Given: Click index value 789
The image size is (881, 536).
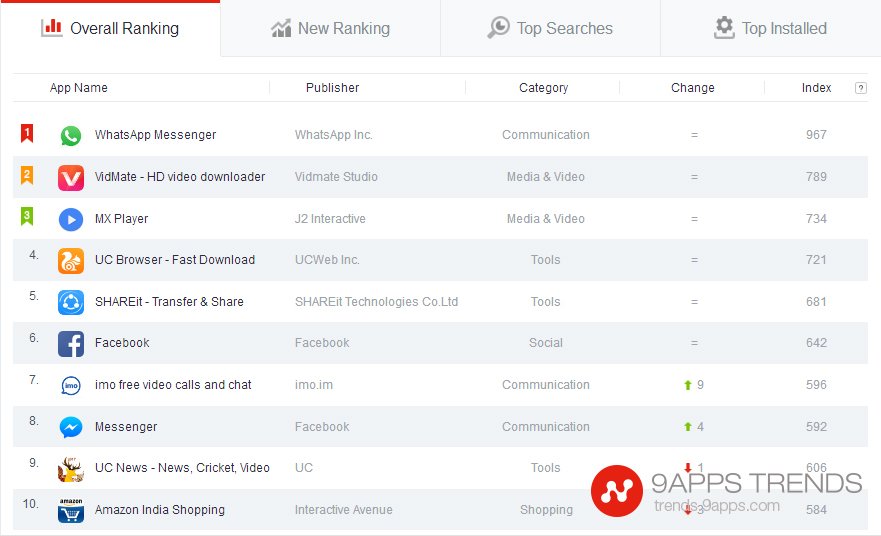Looking at the screenshot, I should click(816, 176).
